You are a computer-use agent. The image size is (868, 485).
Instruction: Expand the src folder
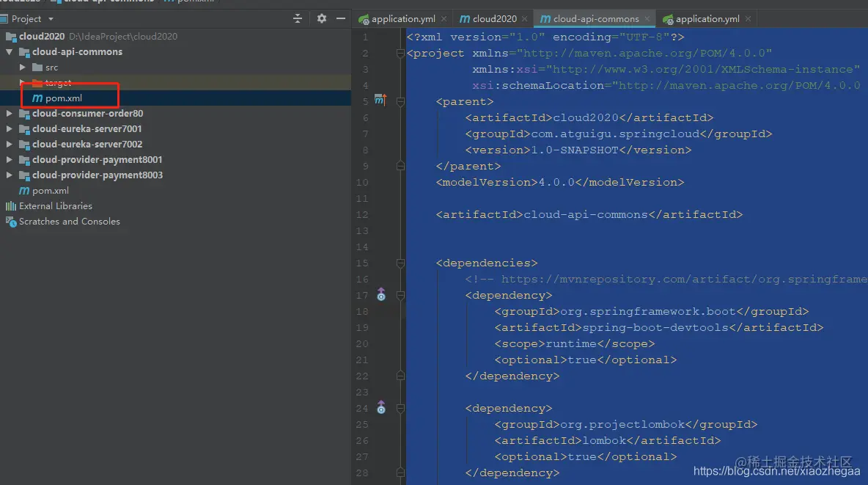pos(23,67)
